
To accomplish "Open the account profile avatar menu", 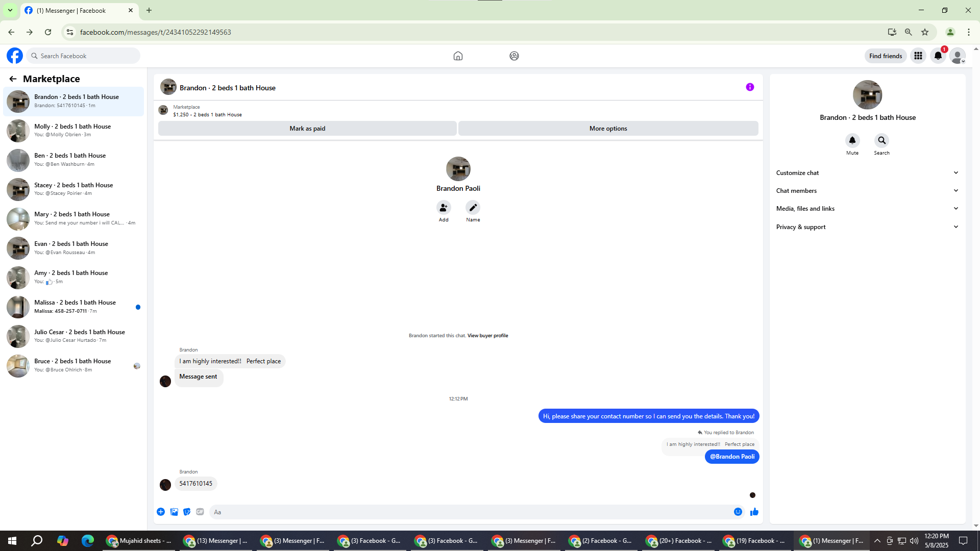I will coord(958,56).
